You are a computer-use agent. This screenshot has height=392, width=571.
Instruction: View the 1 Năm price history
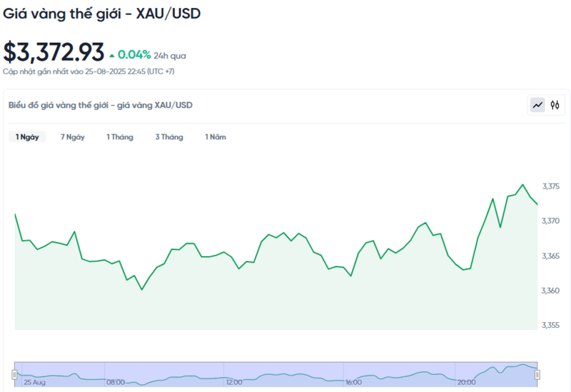click(216, 137)
